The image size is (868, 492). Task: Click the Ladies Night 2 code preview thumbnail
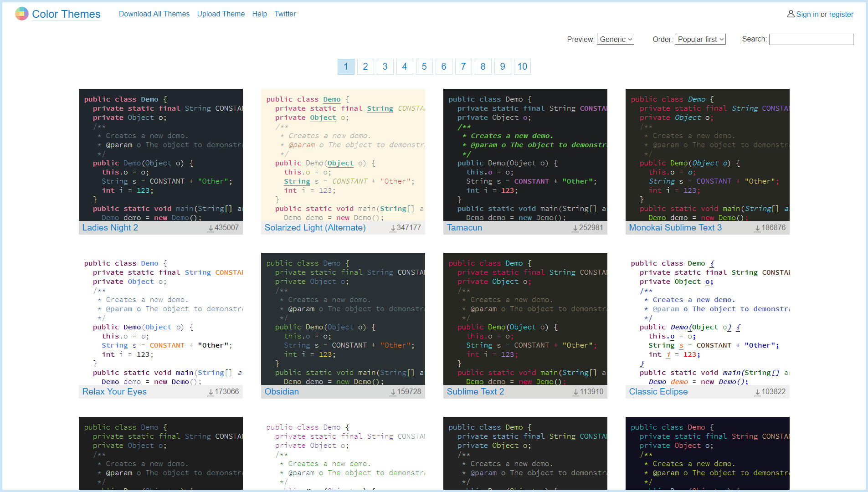[x=161, y=155]
